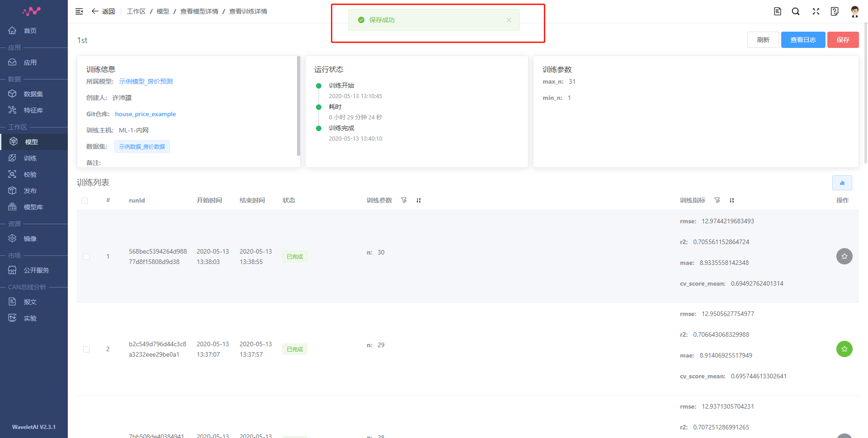The height and width of the screenshot is (438, 868).
Task: Open the 模型库 sidebar item
Action: tap(34, 207)
